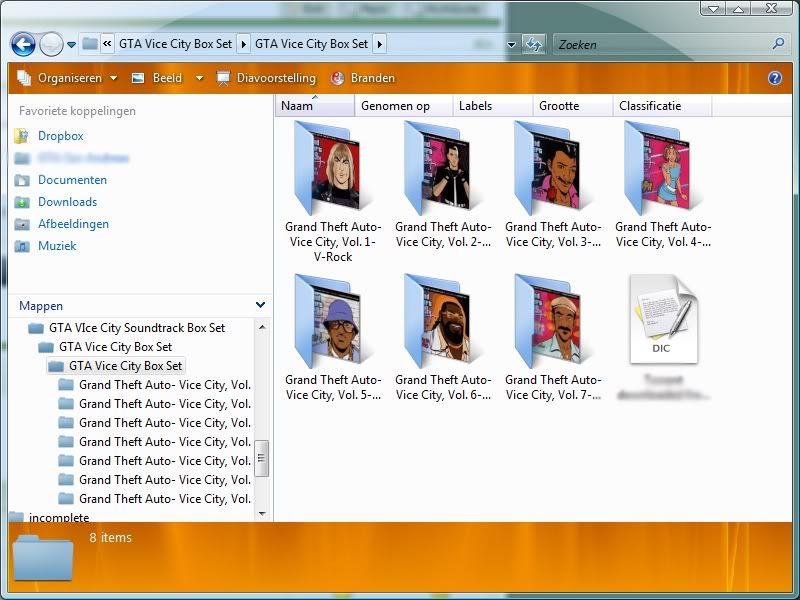Open the Documenten favorite link
800x600 pixels.
pyautogui.click(x=72, y=180)
